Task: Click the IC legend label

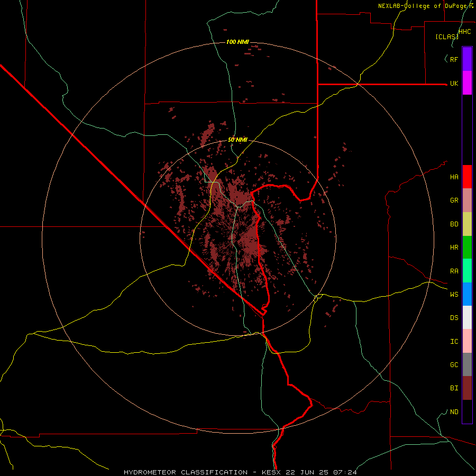Action: click(454, 342)
